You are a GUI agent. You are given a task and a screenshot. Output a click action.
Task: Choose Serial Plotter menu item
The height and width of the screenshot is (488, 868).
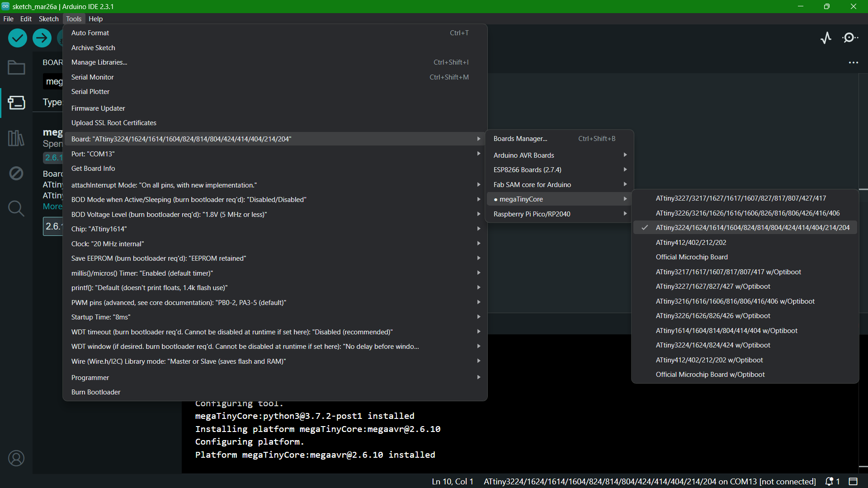point(275,92)
